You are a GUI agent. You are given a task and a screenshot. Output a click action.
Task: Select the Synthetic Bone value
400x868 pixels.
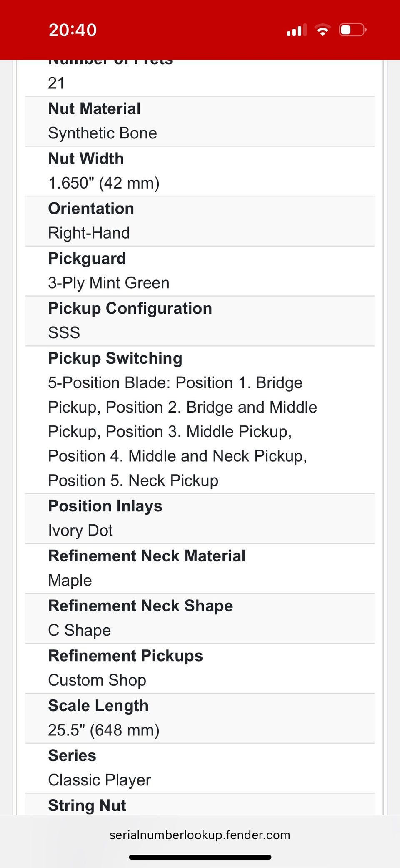[102, 133]
